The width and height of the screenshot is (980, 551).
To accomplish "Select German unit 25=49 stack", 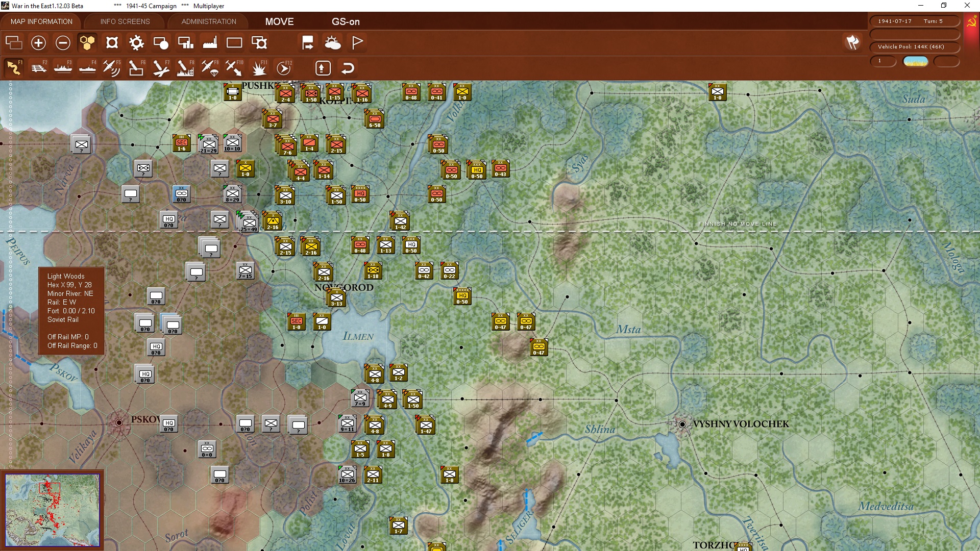I will click(x=249, y=222).
